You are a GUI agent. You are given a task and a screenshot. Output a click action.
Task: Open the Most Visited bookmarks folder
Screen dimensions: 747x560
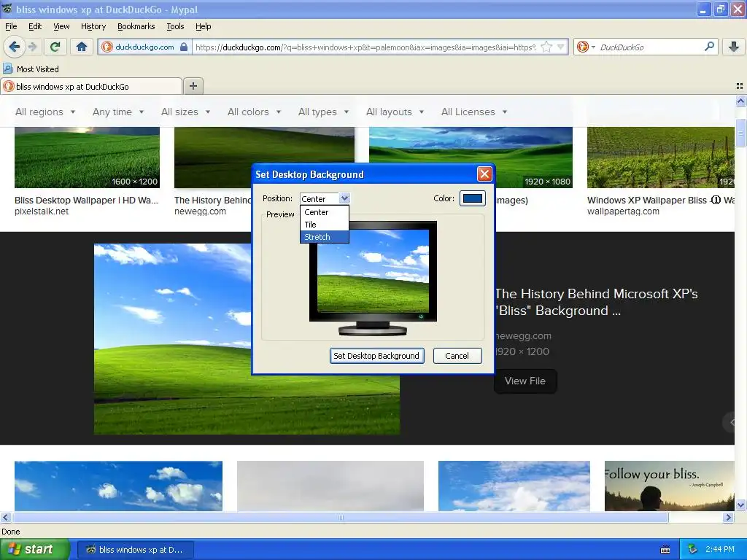coord(31,69)
